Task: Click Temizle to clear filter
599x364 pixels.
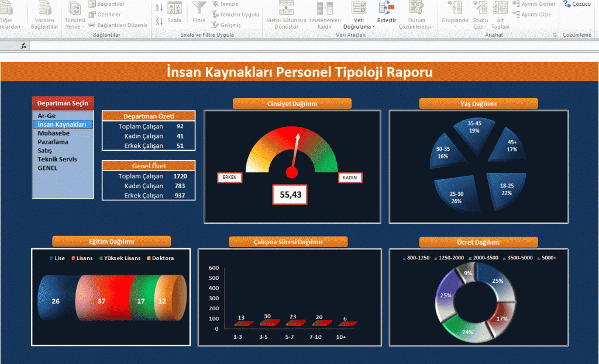Action: tap(225, 4)
